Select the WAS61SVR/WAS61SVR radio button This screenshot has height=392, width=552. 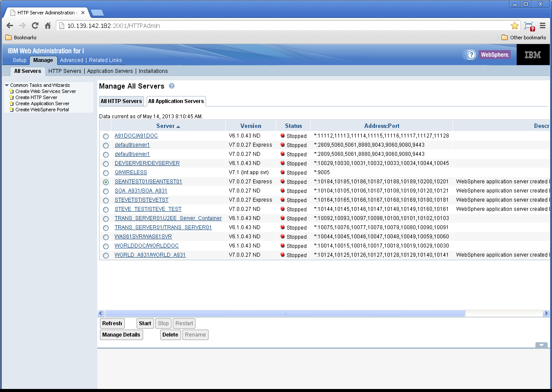(x=106, y=237)
